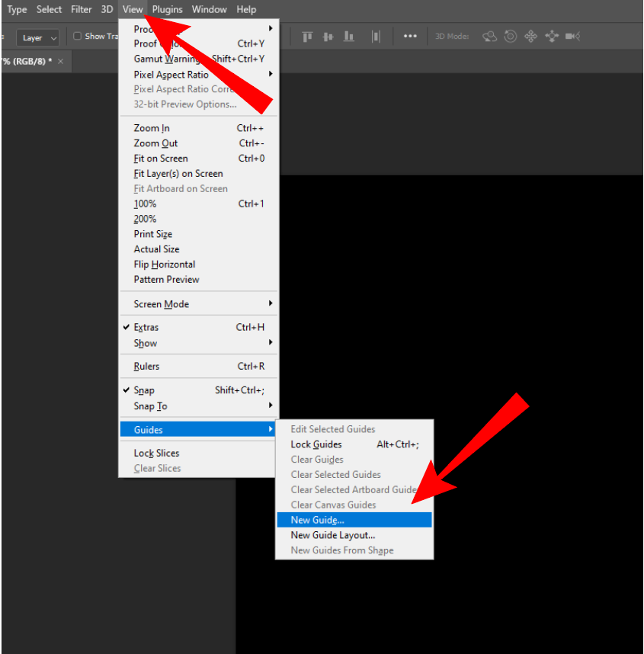Click the distribute horizontally icon
Screen dimensions: 644x654
click(x=376, y=37)
